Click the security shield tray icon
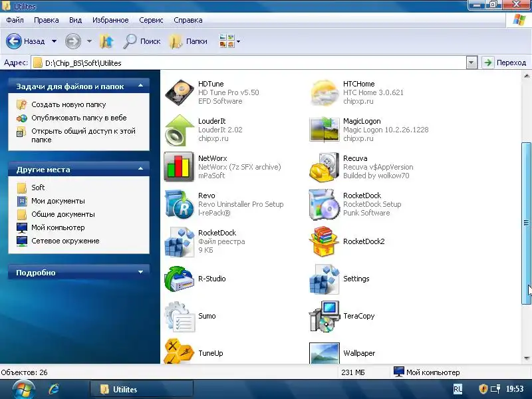The image size is (532, 399). (x=483, y=389)
